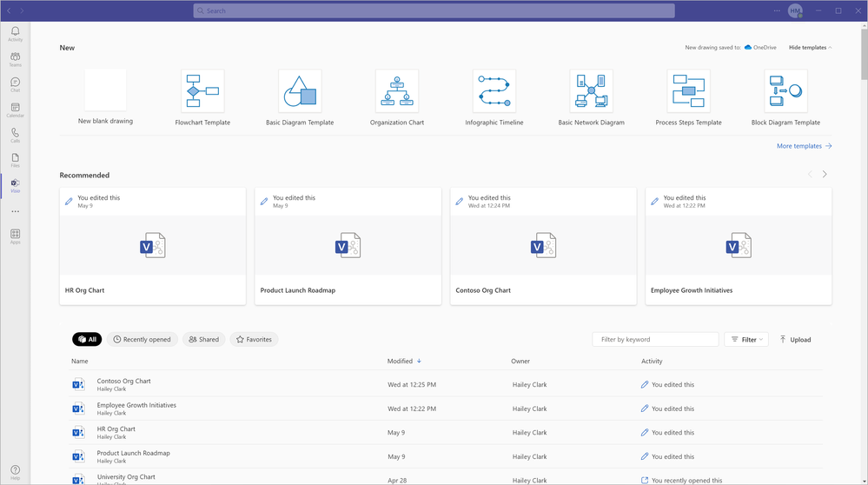Screen dimensions: 868x485
Task: Open Settings and more ellipsis in title bar
Action: 777,10
